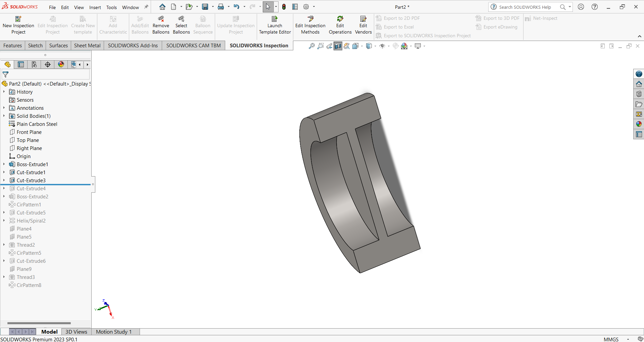Expand the Boss-Extrude1 feature node

pyautogui.click(x=4, y=164)
